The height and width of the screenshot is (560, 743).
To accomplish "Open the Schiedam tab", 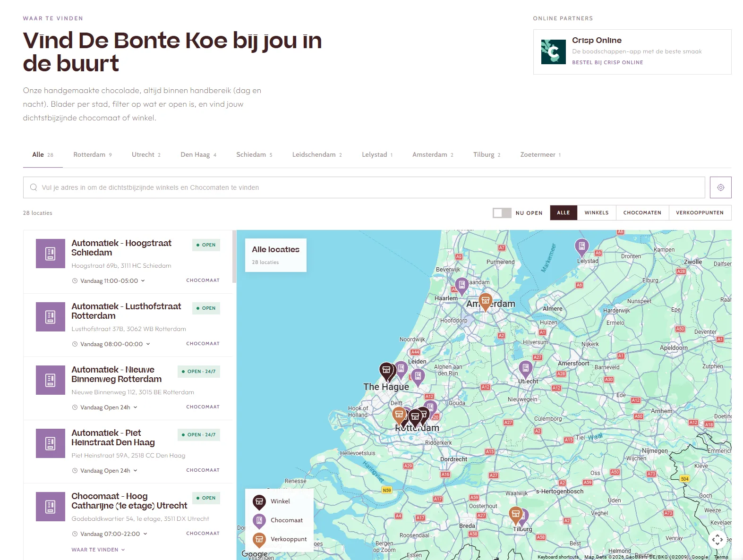I will (x=254, y=154).
